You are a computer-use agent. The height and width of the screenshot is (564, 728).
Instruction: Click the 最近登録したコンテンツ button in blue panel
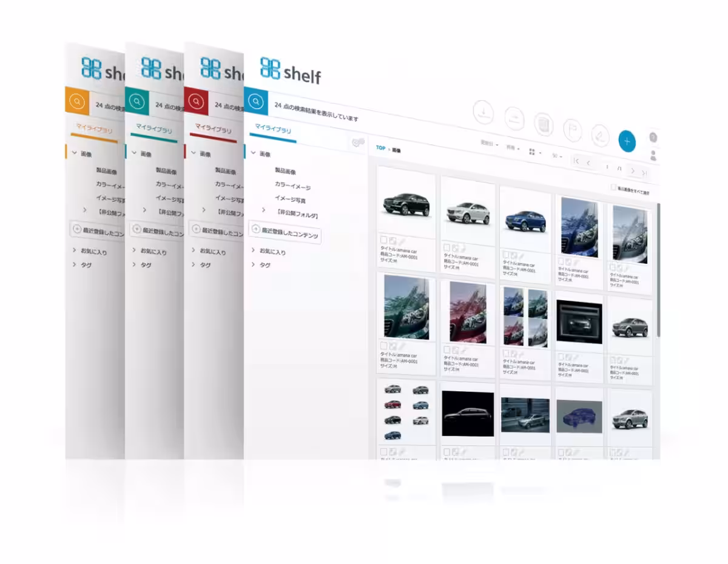coord(285,233)
